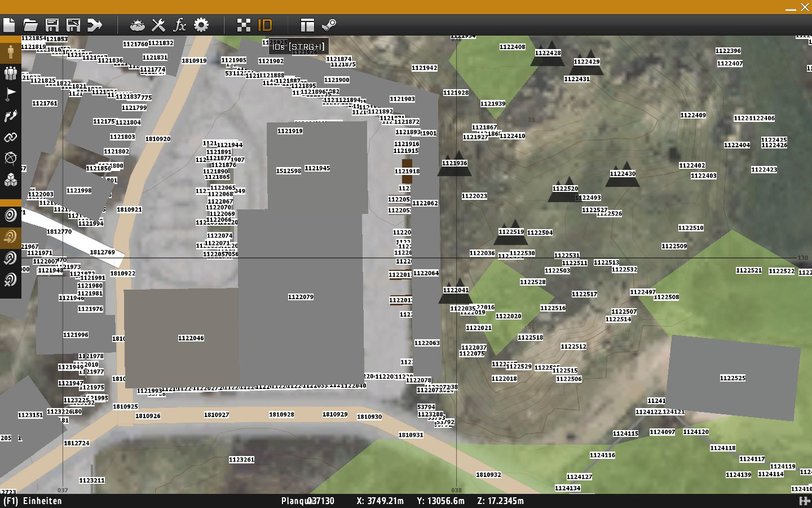Viewport: 812px width, 508px height.
Task: Switch to single unit Objects mode
Action: (10, 52)
